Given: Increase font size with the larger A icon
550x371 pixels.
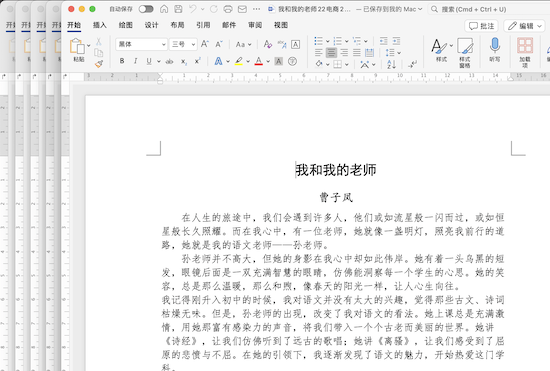Looking at the screenshot, I should (x=204, y=44).
